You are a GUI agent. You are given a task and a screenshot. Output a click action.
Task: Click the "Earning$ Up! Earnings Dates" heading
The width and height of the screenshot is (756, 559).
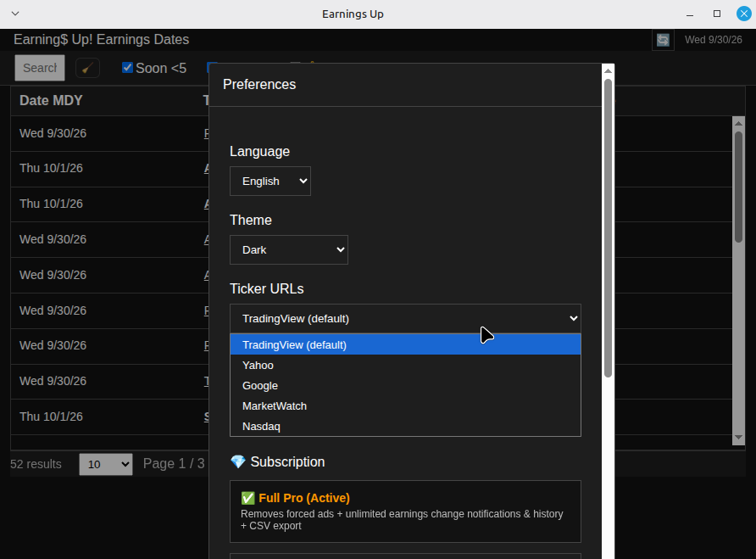(x=101, y=40)
